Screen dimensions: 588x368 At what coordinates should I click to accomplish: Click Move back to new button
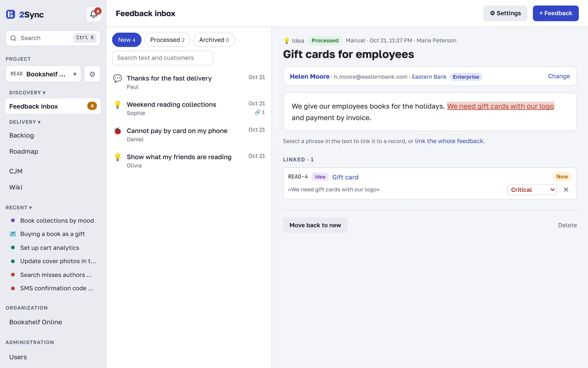point(315,225)
